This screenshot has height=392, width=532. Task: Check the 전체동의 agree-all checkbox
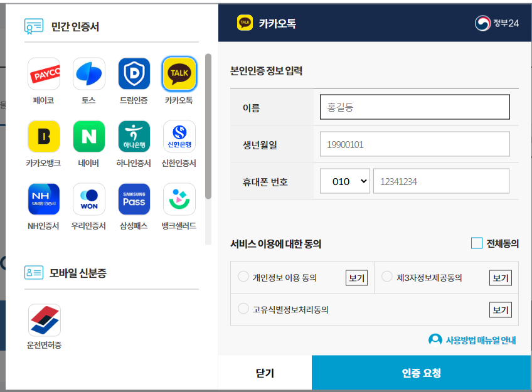tap(476, 243)
